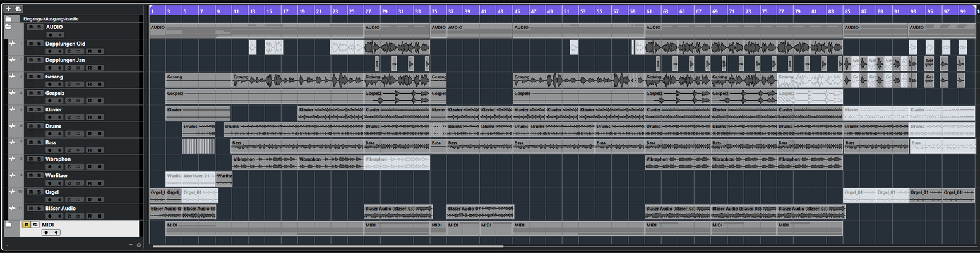Open track presets button beside Add Track

tap(18, 9)
